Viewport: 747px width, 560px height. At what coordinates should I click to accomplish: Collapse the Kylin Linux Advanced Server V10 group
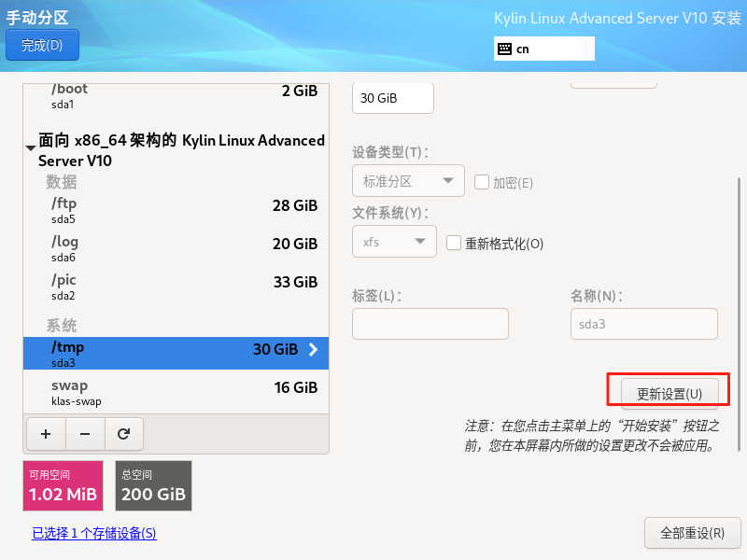coord(31,148)
